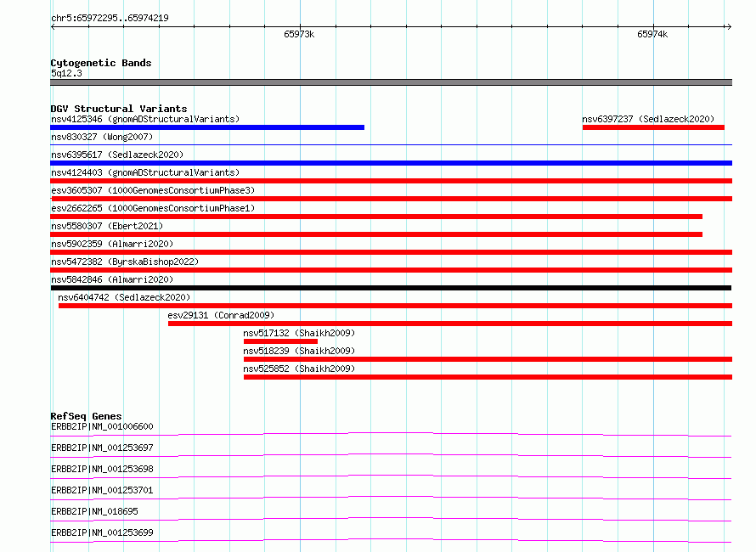Open nsv4124403 gnomADStructuralVariants variant label
Screen dimensions: 756x552
(x=145, y=172)
